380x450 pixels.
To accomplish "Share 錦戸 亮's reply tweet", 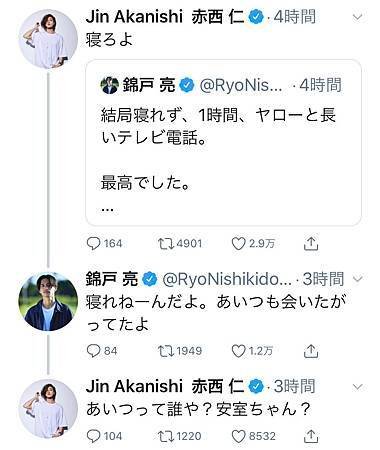I will coord(311,351).
